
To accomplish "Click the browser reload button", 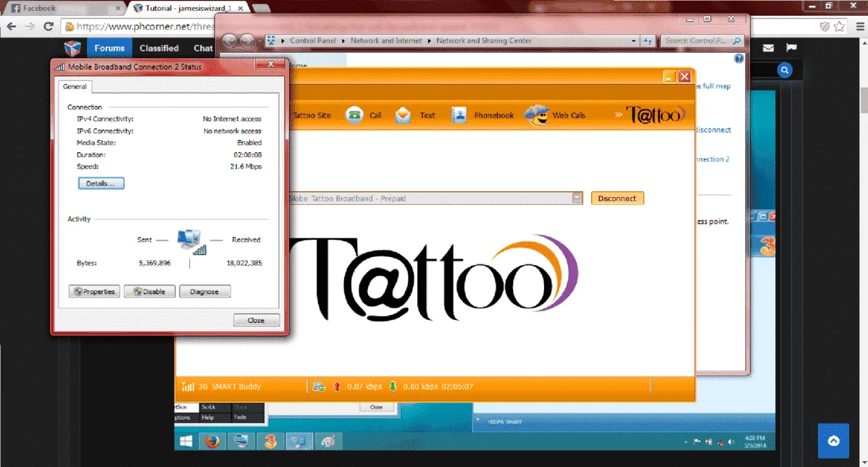I will (x=49, y=26).
